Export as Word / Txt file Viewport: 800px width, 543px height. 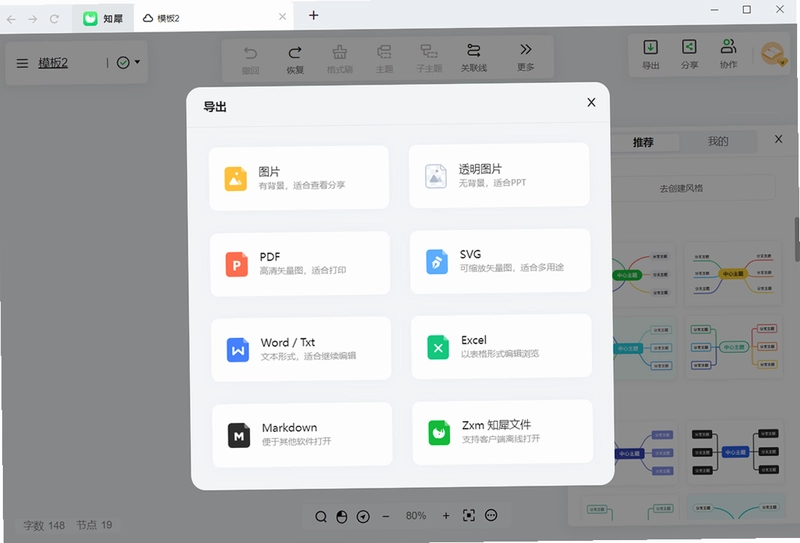301,349
